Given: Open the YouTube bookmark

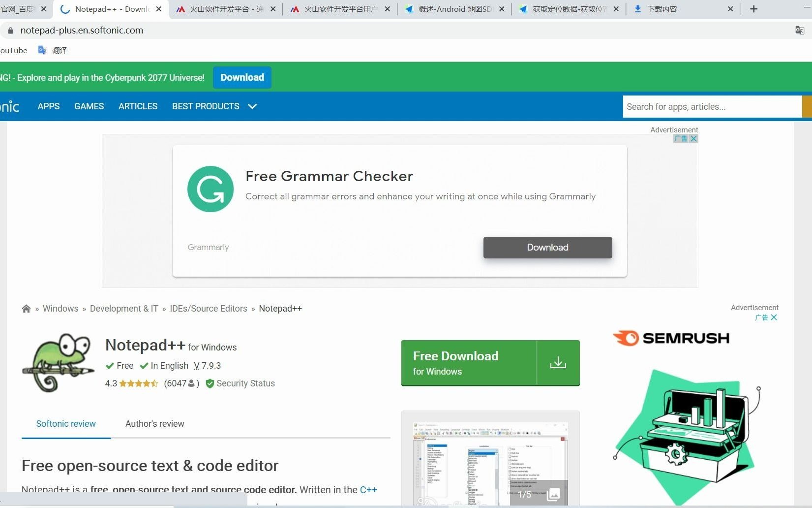Looking at the screenshot, I should (x=13, y=50).
